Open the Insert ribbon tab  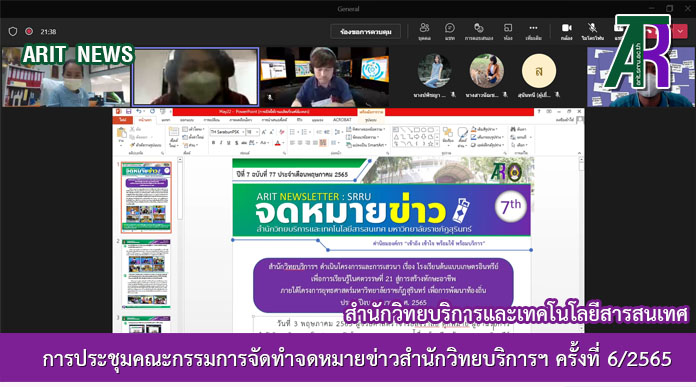pos(166,120)
